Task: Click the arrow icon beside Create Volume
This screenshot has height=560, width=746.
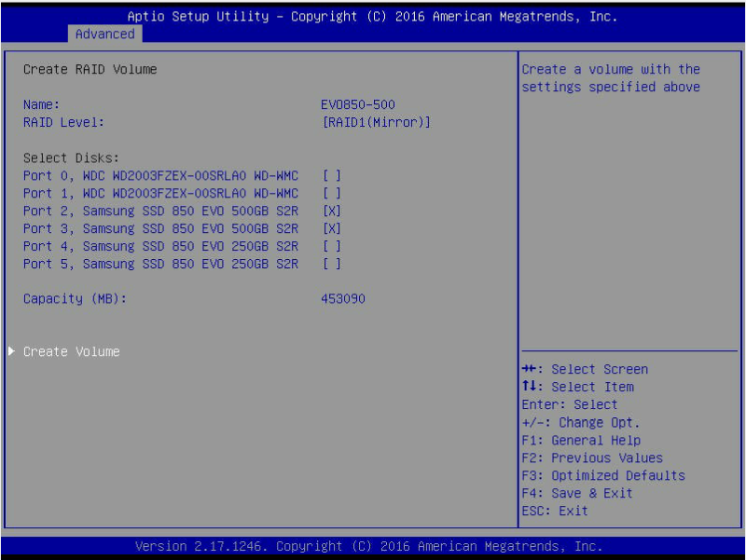Action: point(12,351)
